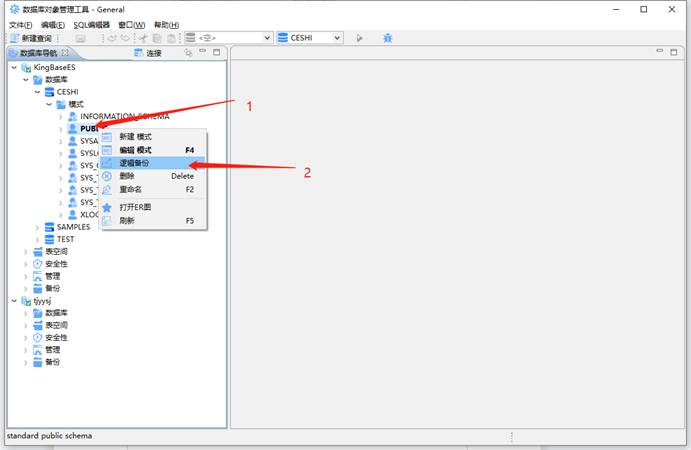Run the query with the play icon
This screenshot has height=450, width=691.
pyautogui.click(x=359, y=38)
